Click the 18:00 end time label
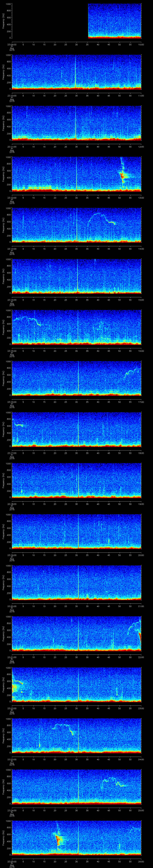The image size is (153, 868). coord(141,453)
